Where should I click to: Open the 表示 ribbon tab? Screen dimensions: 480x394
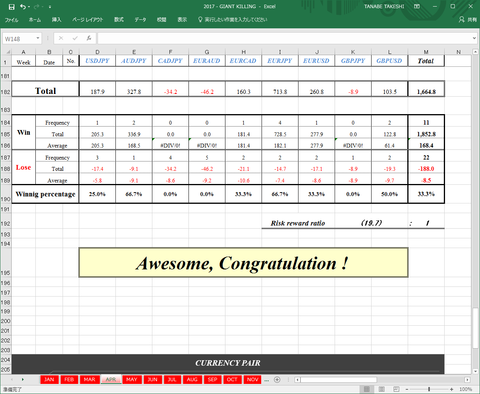click(182, 20)
